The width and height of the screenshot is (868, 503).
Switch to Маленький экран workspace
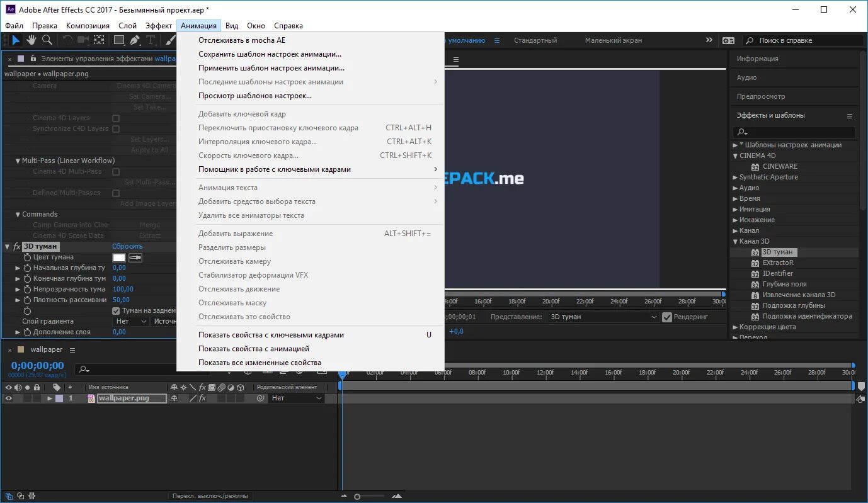614,40
